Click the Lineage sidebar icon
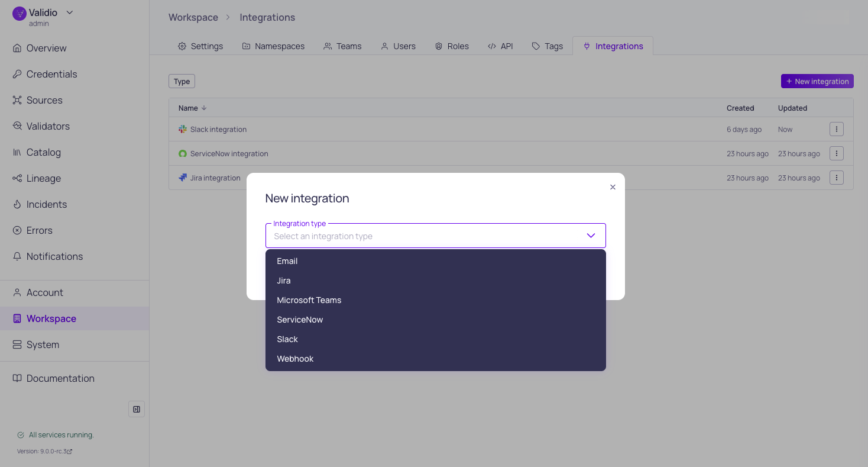The width and height of the screenshot is (868, 467). pos(17,178)
